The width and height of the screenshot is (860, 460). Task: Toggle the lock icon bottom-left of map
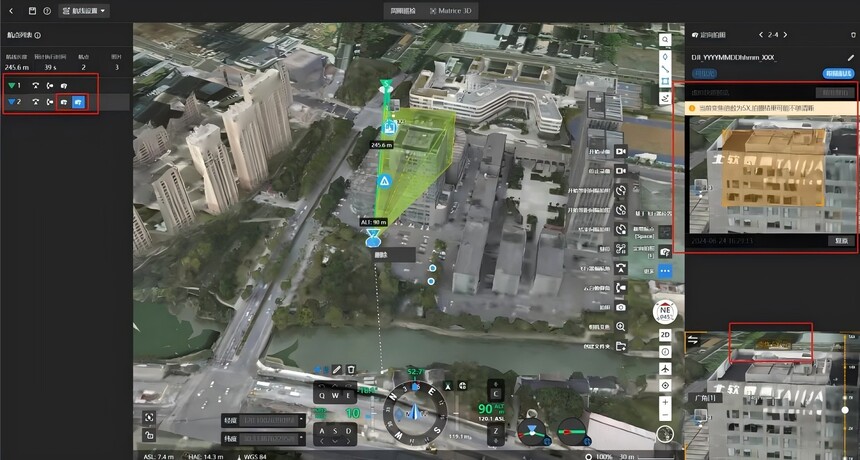[x=149, y=435]
